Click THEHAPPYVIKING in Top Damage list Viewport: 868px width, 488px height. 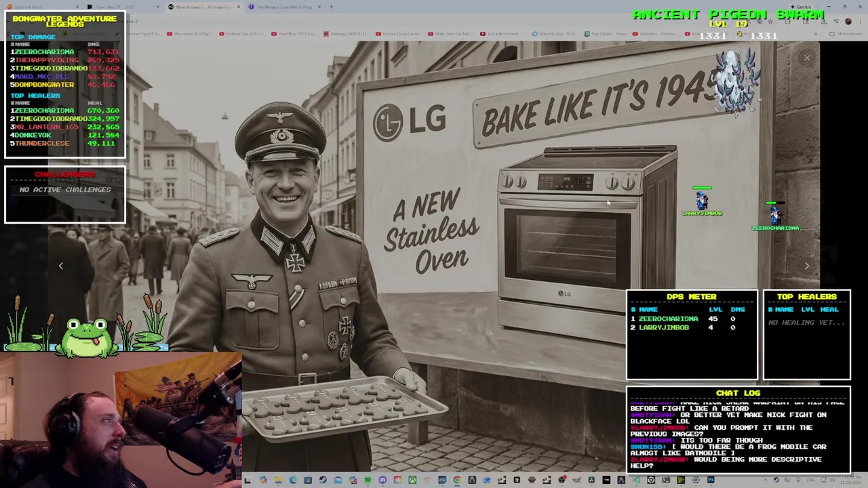click(x=47, y=60)
